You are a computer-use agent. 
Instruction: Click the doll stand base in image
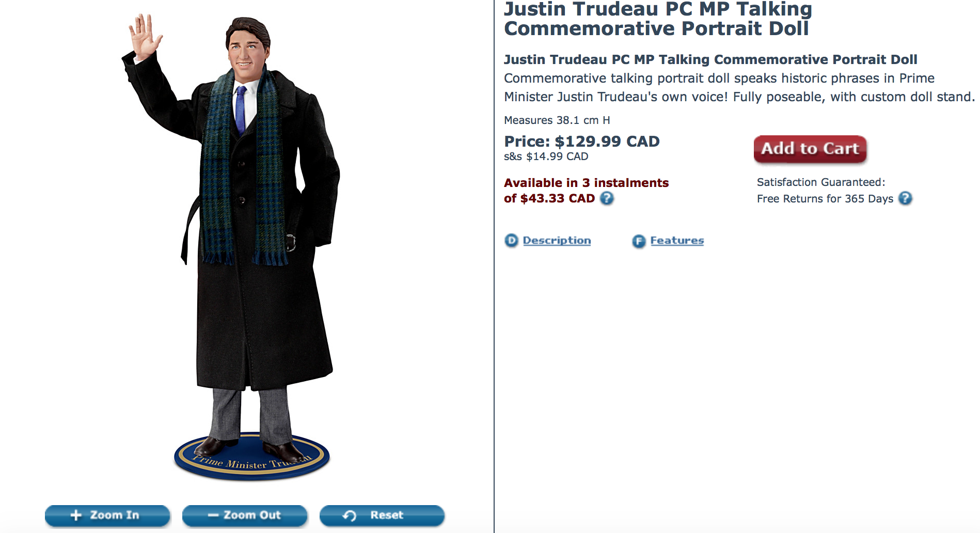tap(252, 458)
